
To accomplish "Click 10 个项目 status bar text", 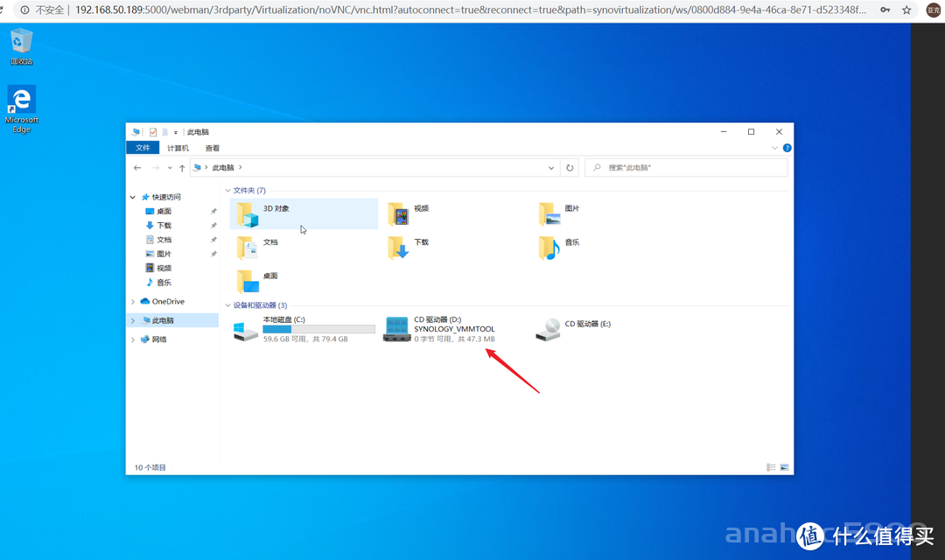I will tap(150, 468).
